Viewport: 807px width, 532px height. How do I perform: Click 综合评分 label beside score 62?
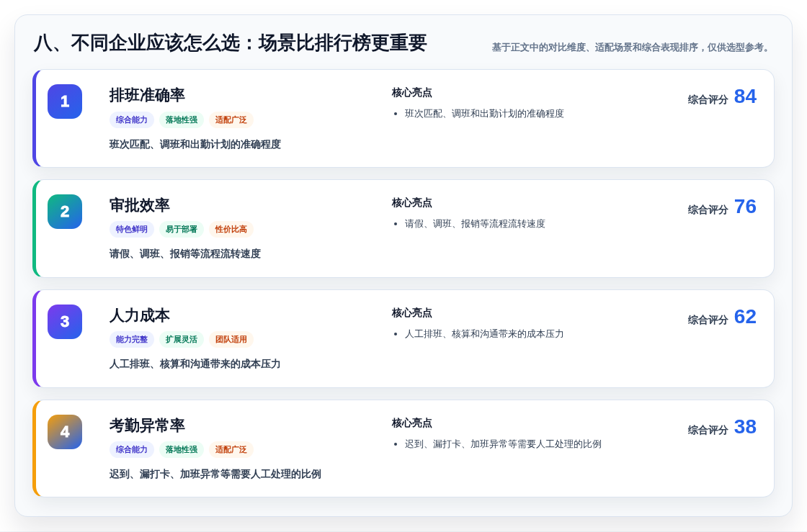708,320
